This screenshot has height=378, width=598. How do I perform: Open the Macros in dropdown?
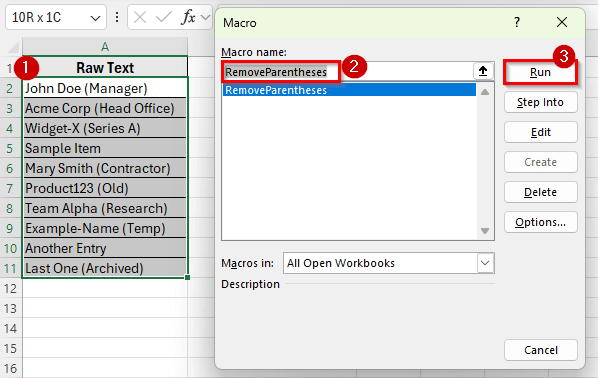coord(485,263)
